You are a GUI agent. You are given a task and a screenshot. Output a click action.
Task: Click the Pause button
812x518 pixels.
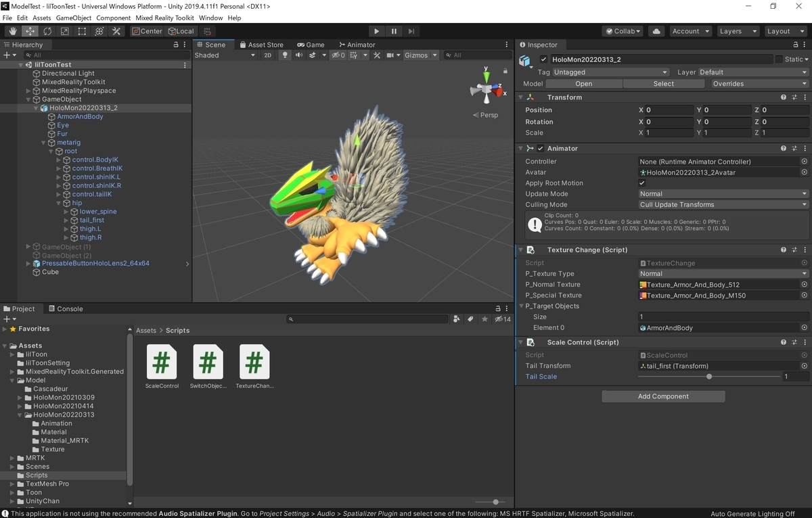click(x=394, y=31)
